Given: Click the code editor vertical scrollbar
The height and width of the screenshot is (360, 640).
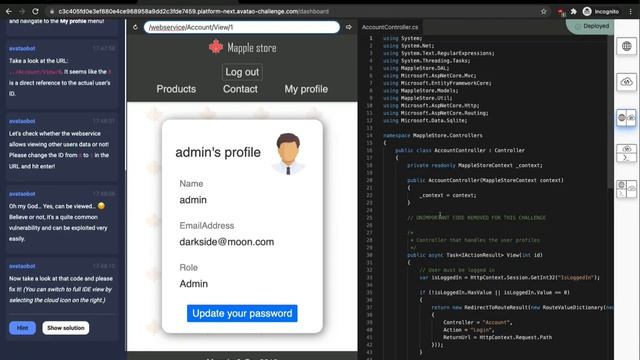Looking at the screenshot, I should [x=610, y=110].
